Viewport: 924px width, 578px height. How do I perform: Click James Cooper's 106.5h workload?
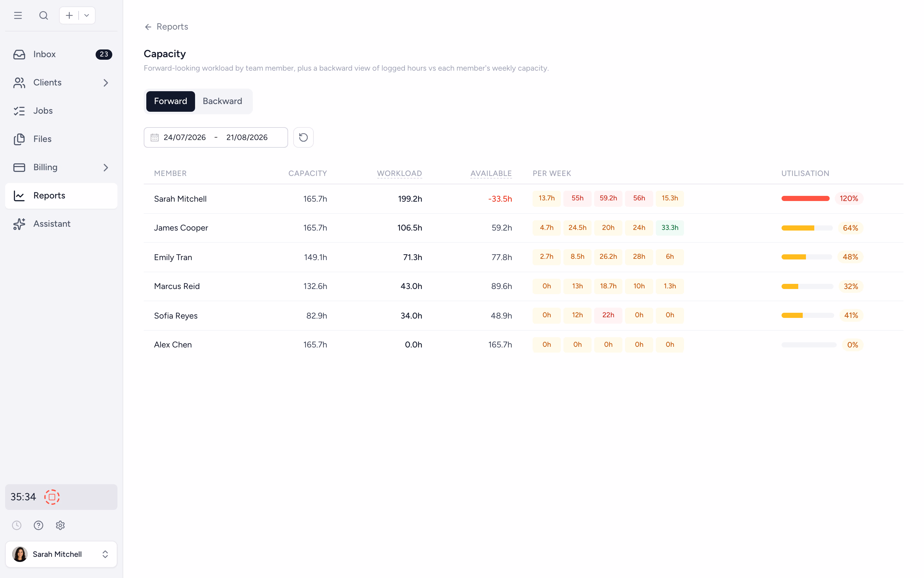point(410,228)
